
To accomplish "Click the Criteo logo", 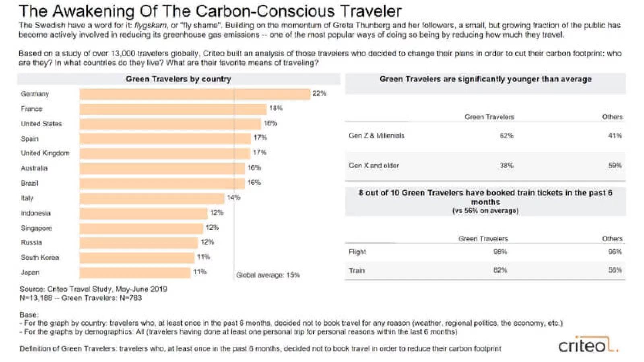I will (588, 345).
